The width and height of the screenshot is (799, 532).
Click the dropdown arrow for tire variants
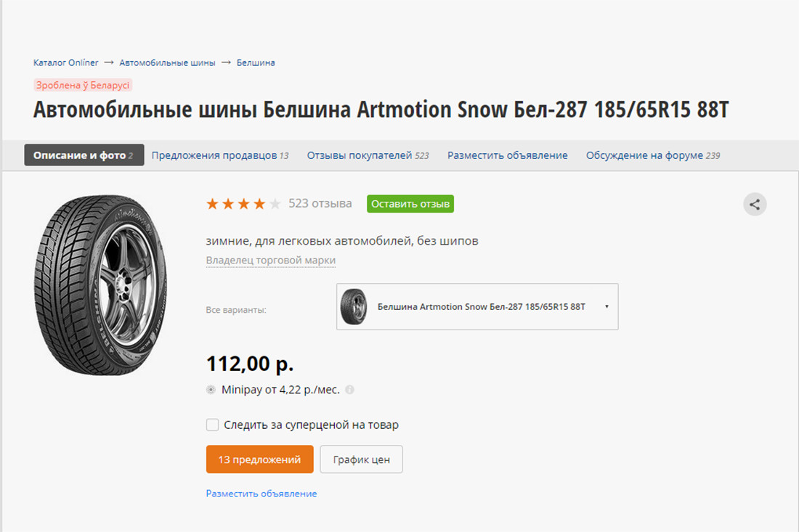(607, 307)
